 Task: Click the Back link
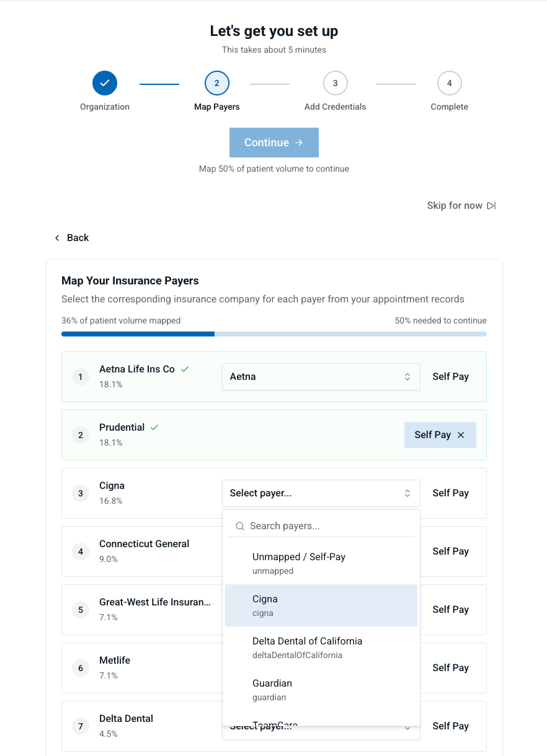[78, 238]
